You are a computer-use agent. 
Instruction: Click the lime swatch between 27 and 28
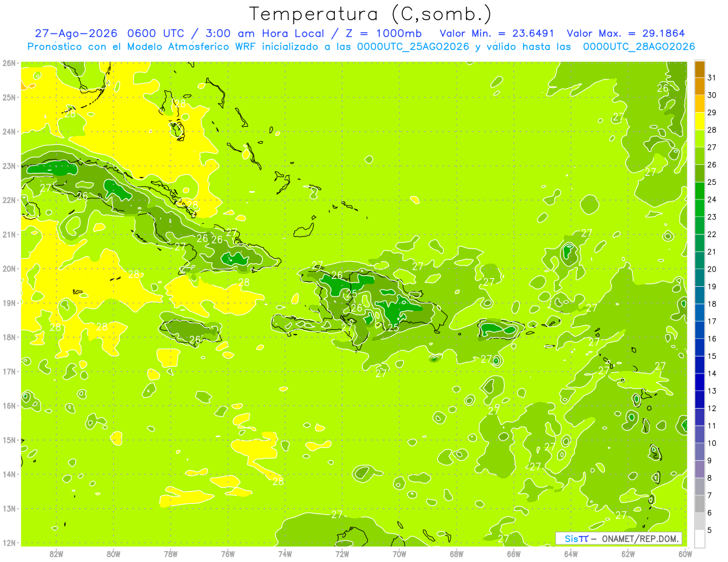(x=699, y=139)
